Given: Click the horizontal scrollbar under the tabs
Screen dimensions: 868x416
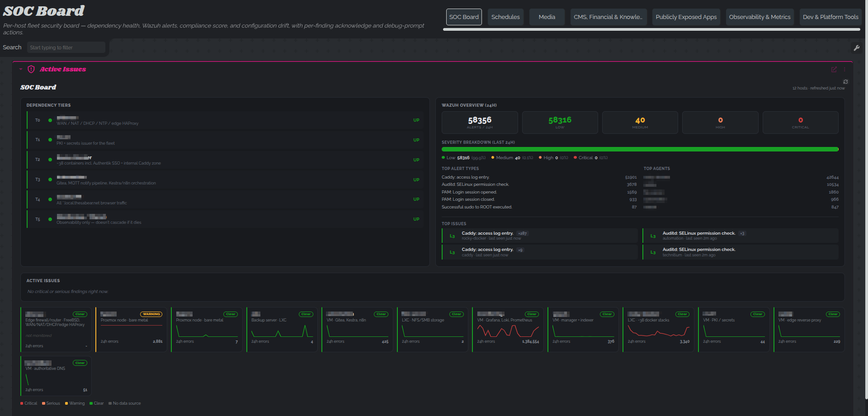Looking at the screenshot, I should pyautogui.click(x=651, y=29).
